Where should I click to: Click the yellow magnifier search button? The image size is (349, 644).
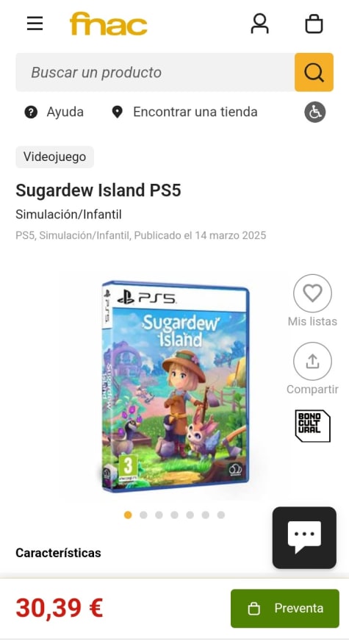pos(314,72)
